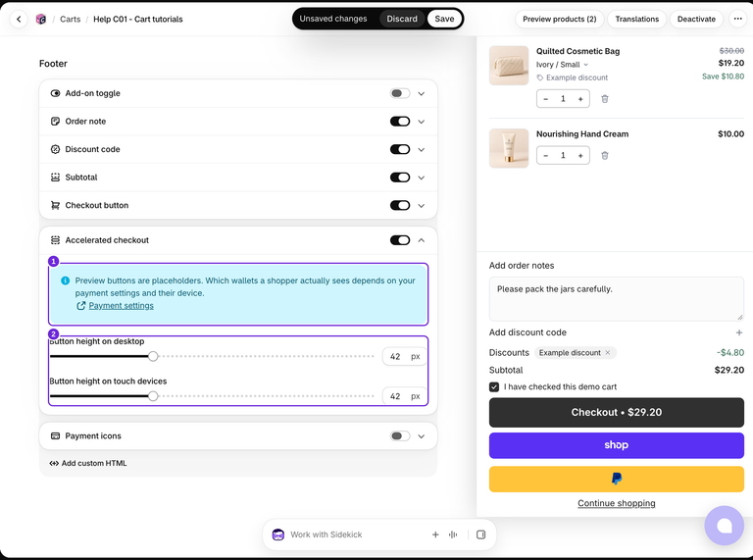Click the plus next to Add discount code
Image resolution: width=753 pixels, height=560 pixels.
(739, 332)
